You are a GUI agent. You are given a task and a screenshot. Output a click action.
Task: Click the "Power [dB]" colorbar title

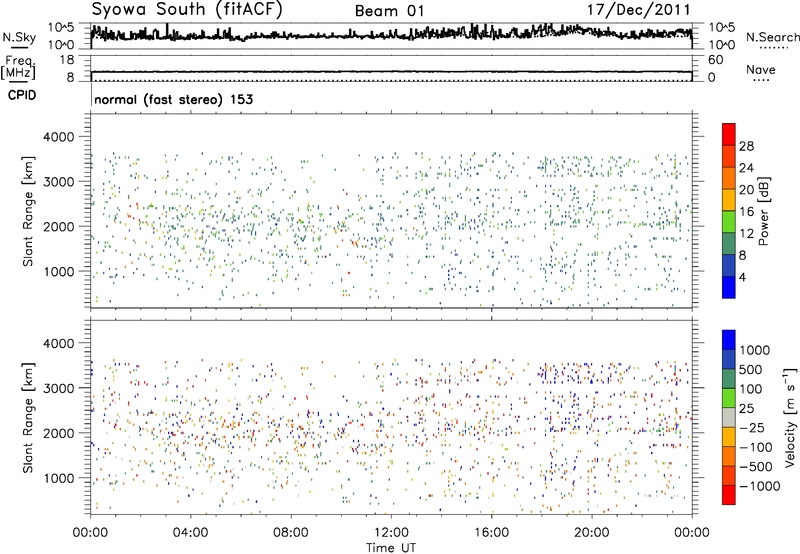pos(763,211)
